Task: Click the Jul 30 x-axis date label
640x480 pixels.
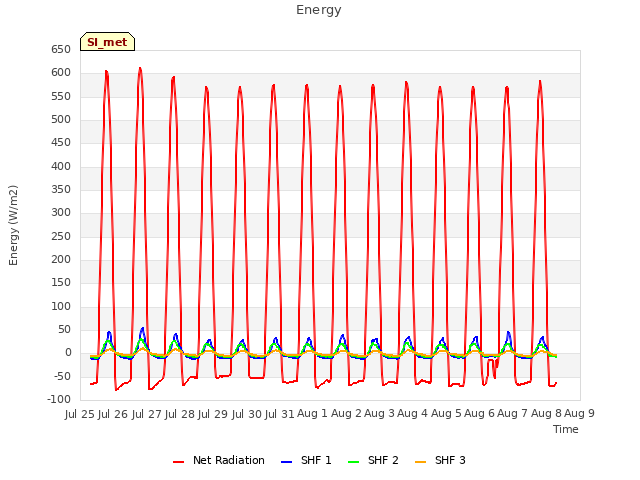Action: click(x=247, y=414)
